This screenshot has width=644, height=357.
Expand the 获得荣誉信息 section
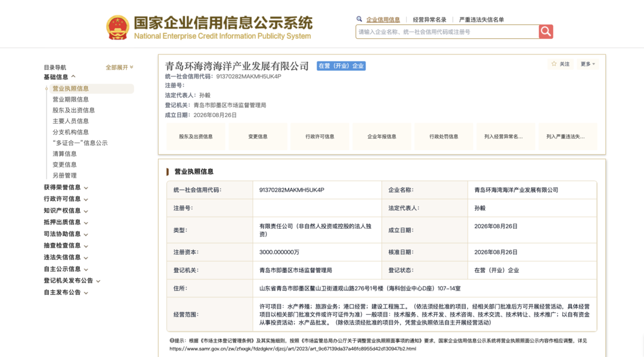(x=66, y=187)
